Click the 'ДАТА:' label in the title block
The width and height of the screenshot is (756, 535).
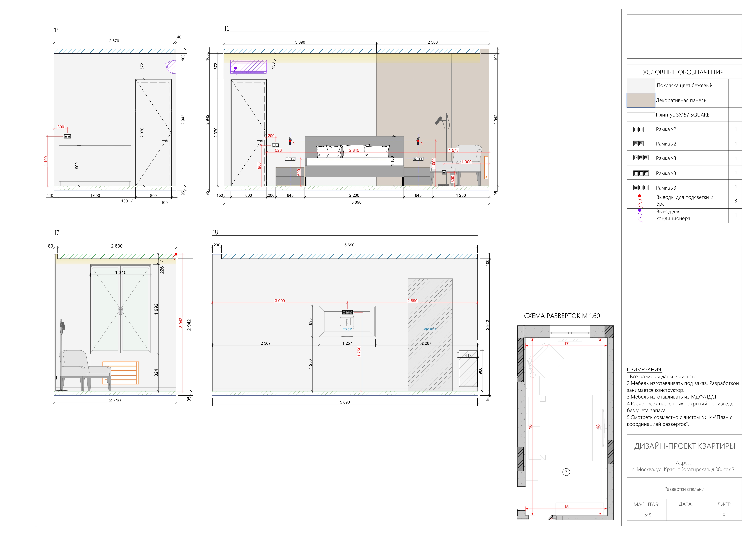[686, 504]
